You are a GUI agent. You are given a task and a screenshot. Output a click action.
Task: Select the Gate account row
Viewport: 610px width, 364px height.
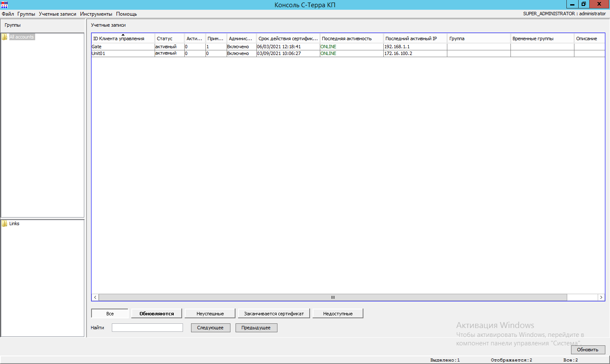point(348,47)
